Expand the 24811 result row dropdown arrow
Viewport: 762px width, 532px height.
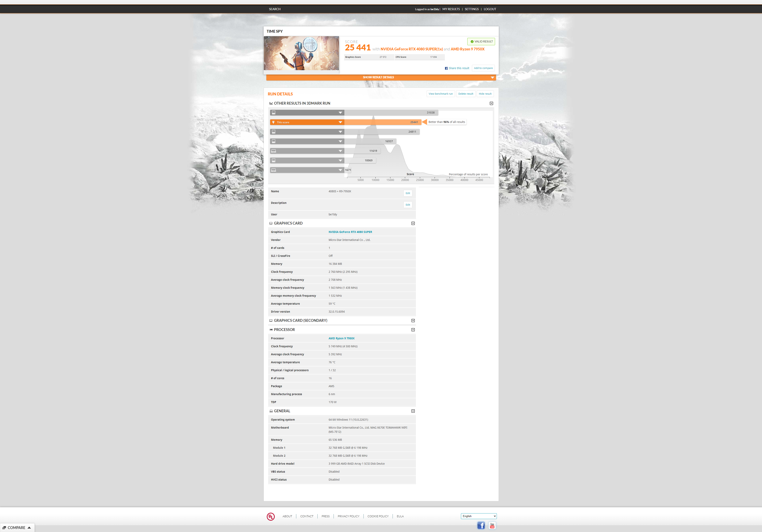click(340, 132)
